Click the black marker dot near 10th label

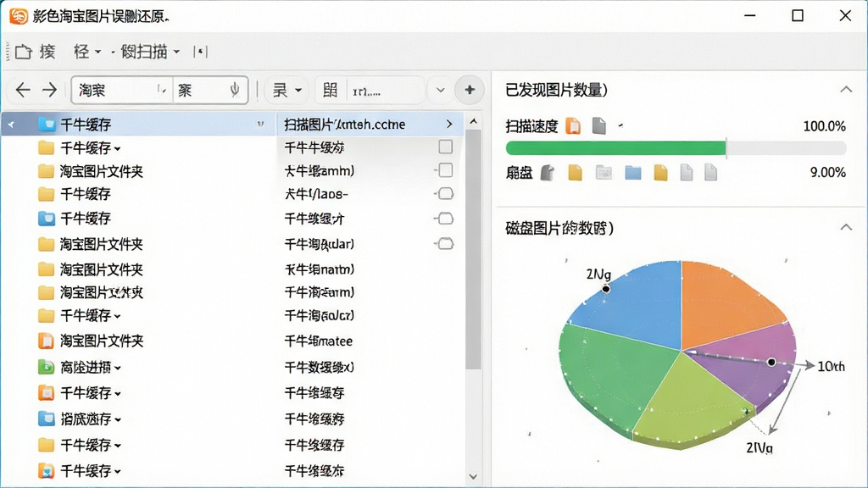pos(771,362)
